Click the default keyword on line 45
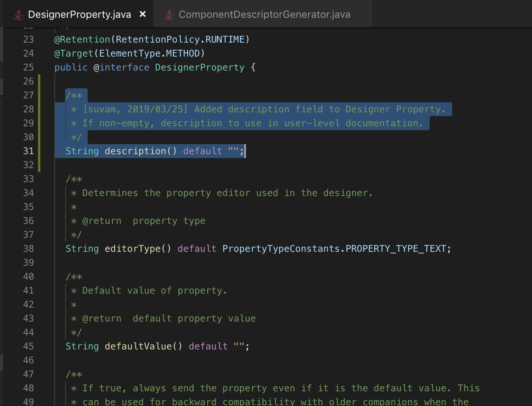The image size is (532, 406). click(x=208, y=346)
